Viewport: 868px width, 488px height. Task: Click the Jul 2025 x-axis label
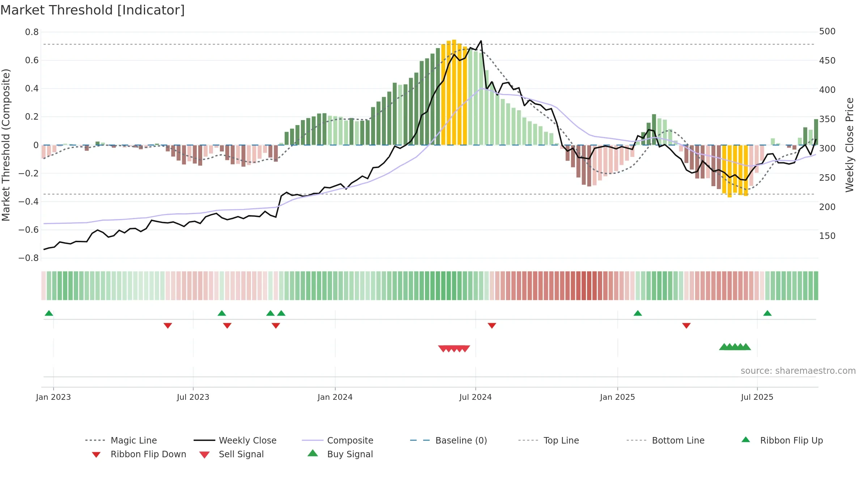coord(757,397)
